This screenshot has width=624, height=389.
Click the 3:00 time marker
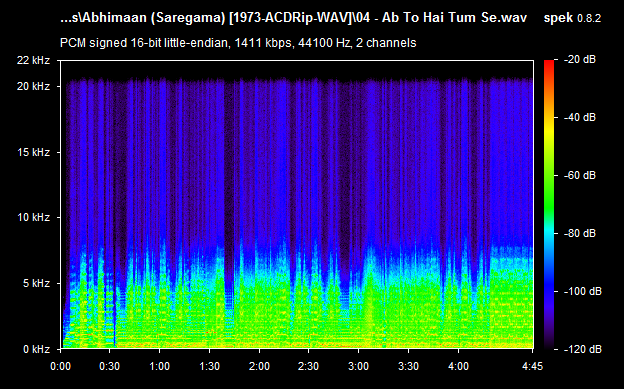pyautogui.click(x=359, y=366)
